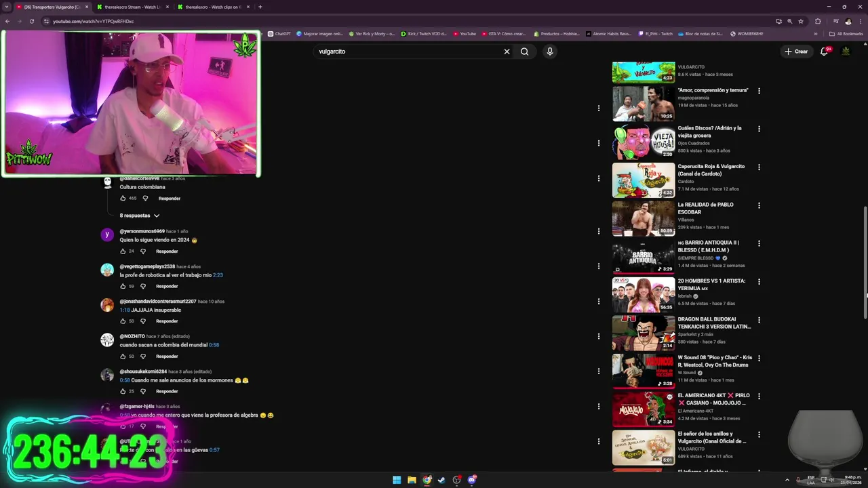Open the browser tab search dropdown arrow
868x488 pixels.
pyautogui.click(x=7, y=7)
